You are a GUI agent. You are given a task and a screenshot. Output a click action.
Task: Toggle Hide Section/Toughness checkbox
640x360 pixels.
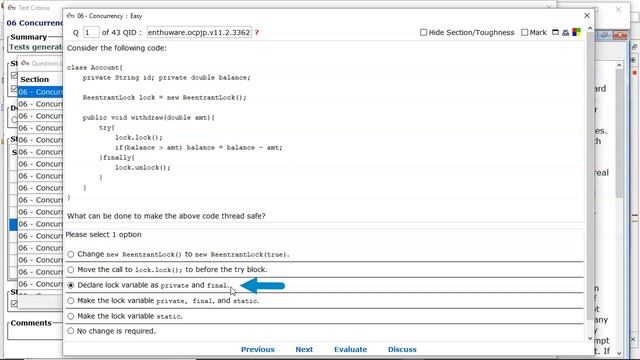[x=423, y=32]
